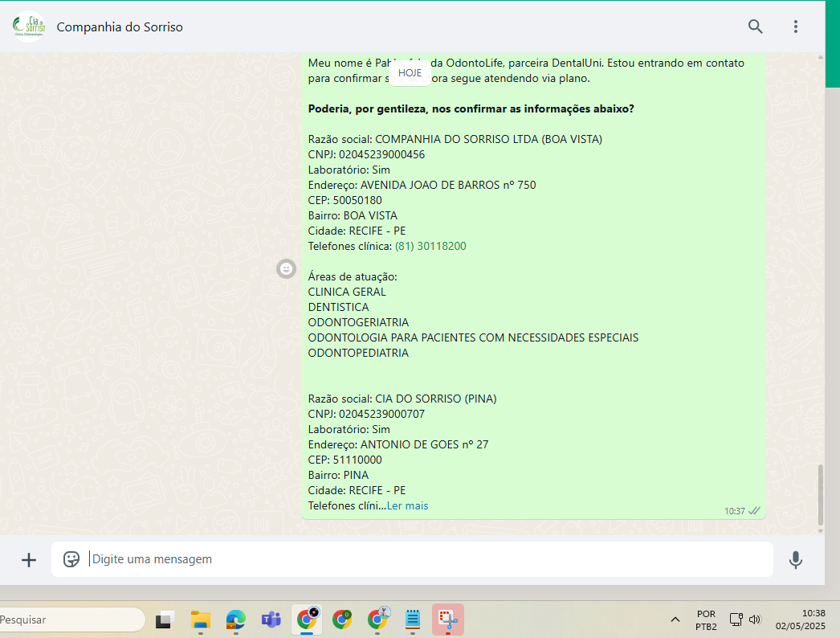Click CNPJ 02045239000456 text
The height and width of the screenshot is (638, 840).
(366, 154)
